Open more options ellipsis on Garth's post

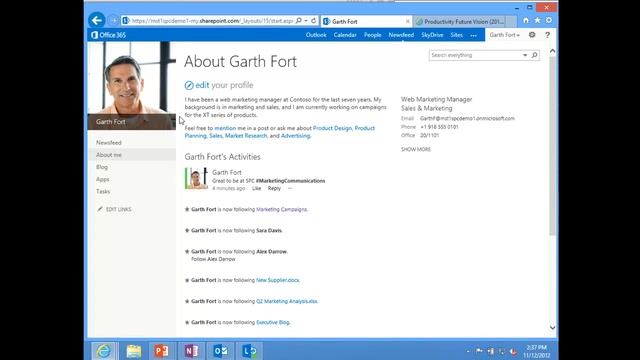click(290, 189)
